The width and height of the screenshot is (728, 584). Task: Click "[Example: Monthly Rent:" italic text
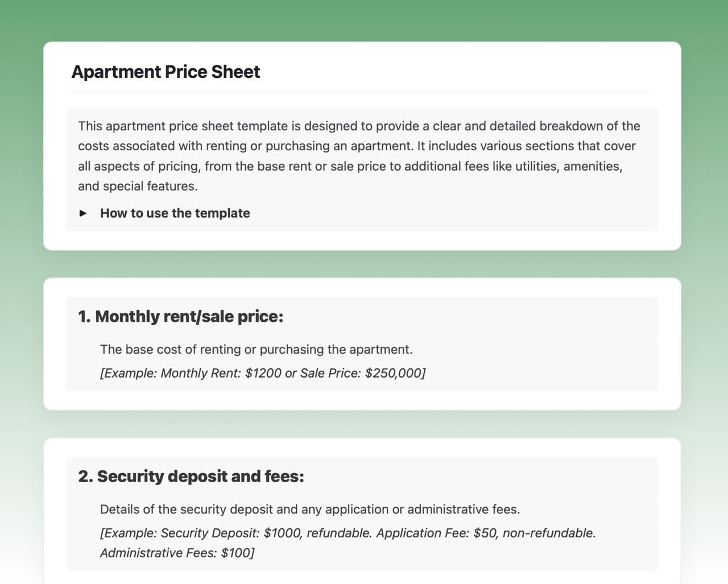[x=171, y=373]
